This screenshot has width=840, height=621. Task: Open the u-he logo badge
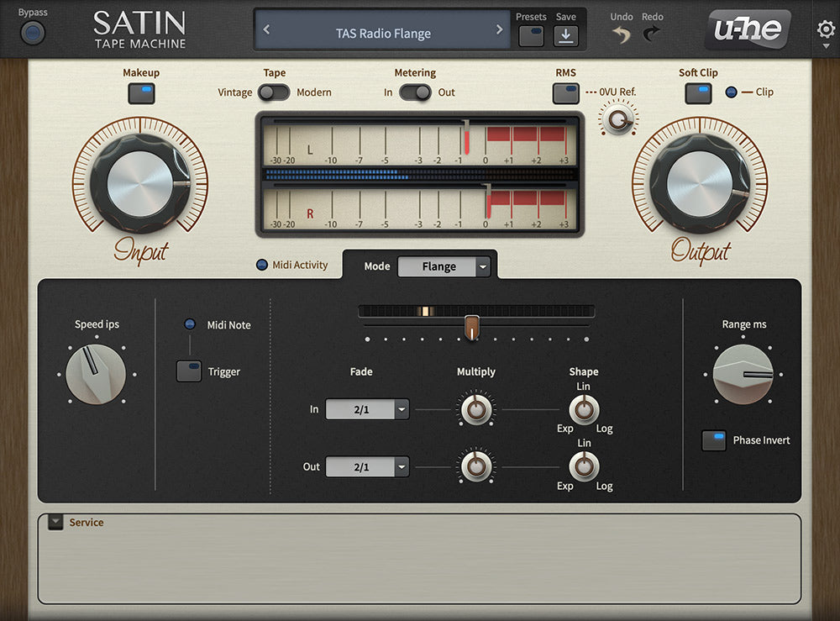coord(748,29)
